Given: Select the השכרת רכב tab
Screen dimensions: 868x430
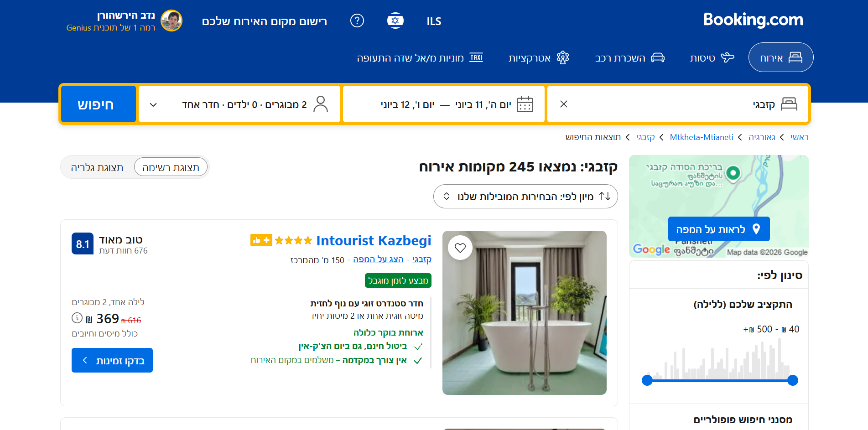Looking at the screenshot, I should 630,57.
